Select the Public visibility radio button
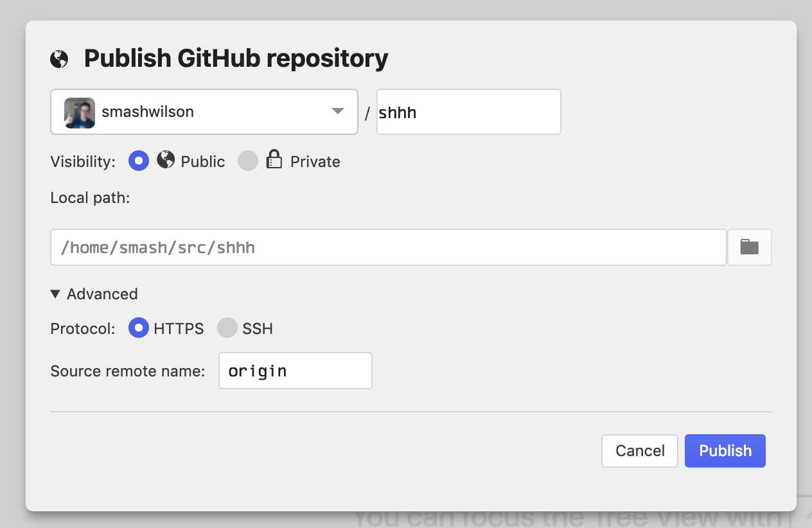Image resolution: width=812 pixels, height=528 pixels. click(x=138, y=161)
